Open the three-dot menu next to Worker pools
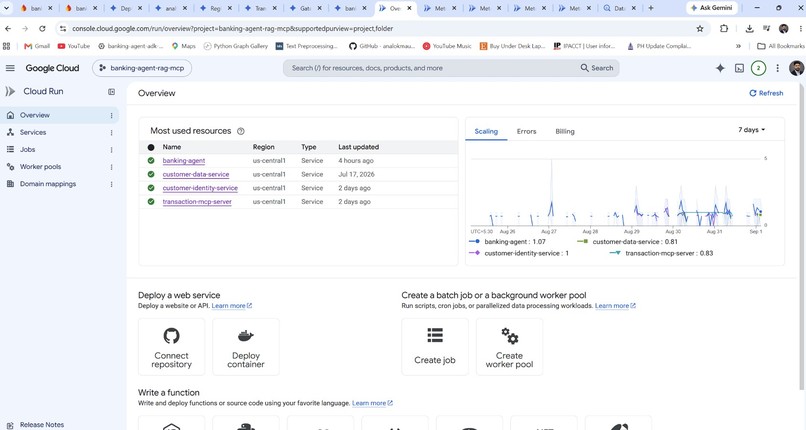 112,167
